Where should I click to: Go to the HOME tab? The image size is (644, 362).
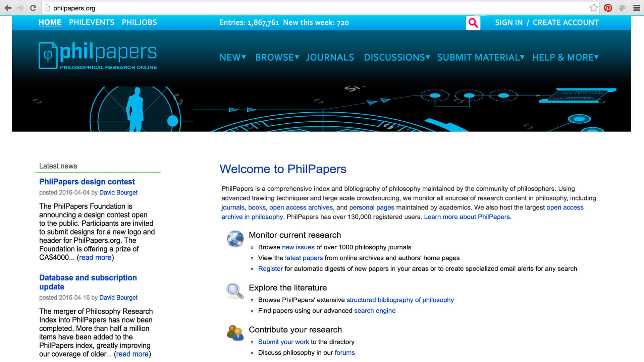pos(50,22)
